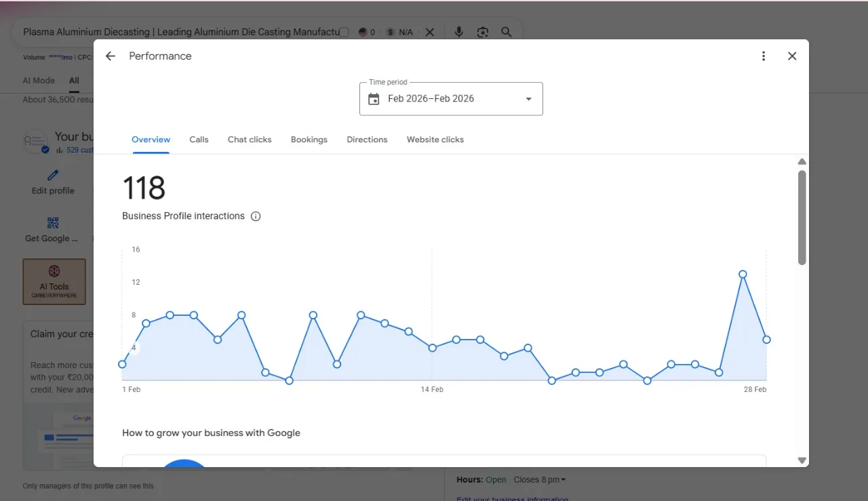Expand the Time period dropdown arrow
868x501 pixels.
pyautogui.click(x=529, y=99)
